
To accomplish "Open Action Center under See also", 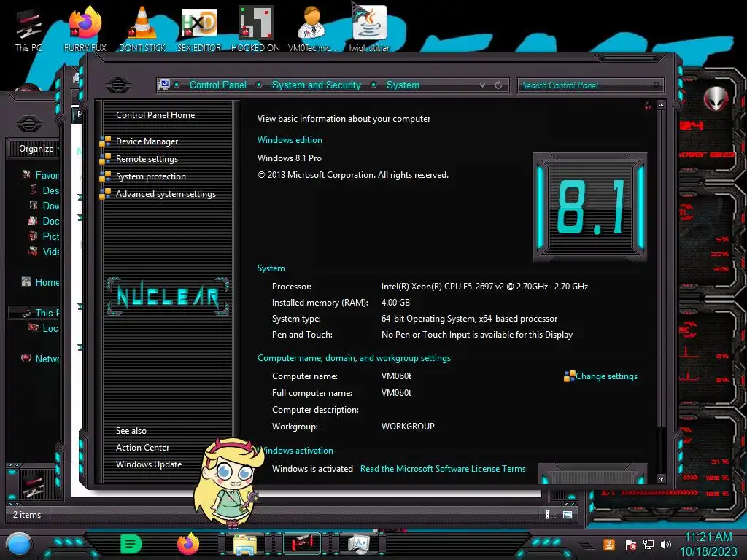I will (142, 448).
